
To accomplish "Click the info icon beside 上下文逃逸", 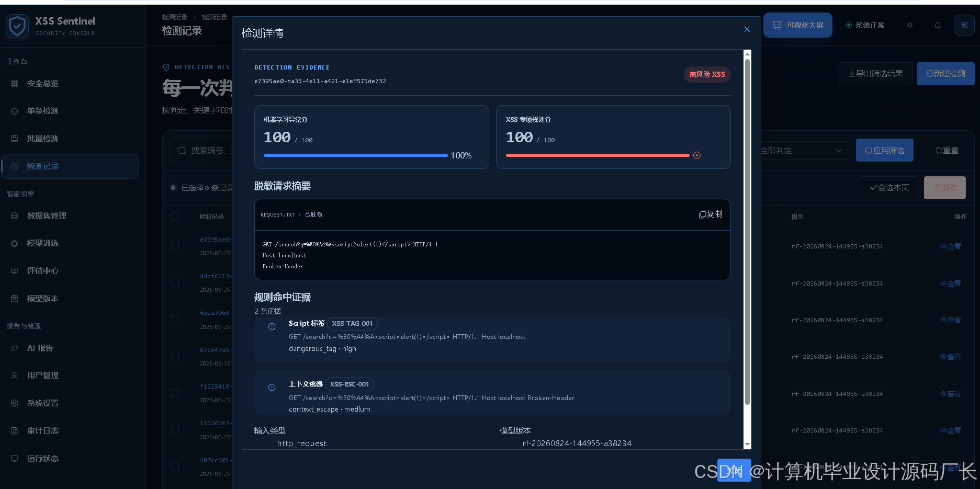I will (x=272, y=388).
